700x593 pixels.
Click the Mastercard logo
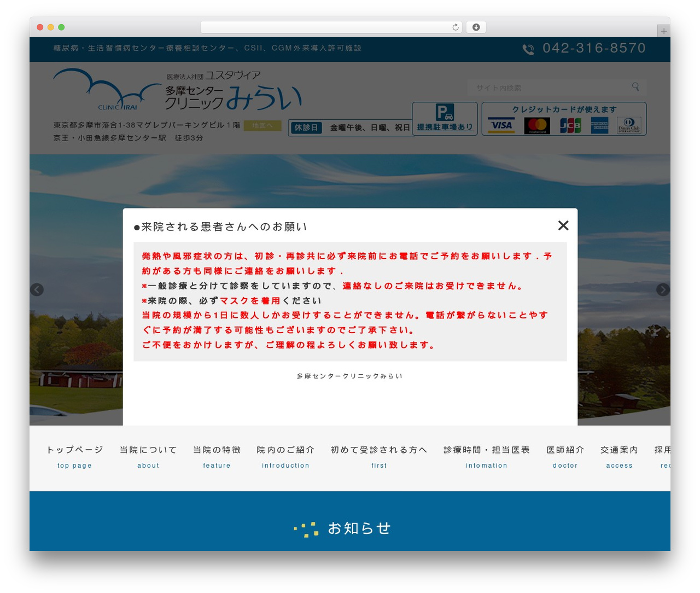click(537, 125)
